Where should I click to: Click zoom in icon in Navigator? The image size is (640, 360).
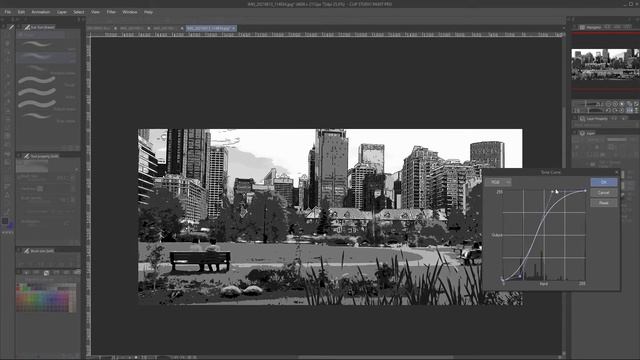[615, 104]
